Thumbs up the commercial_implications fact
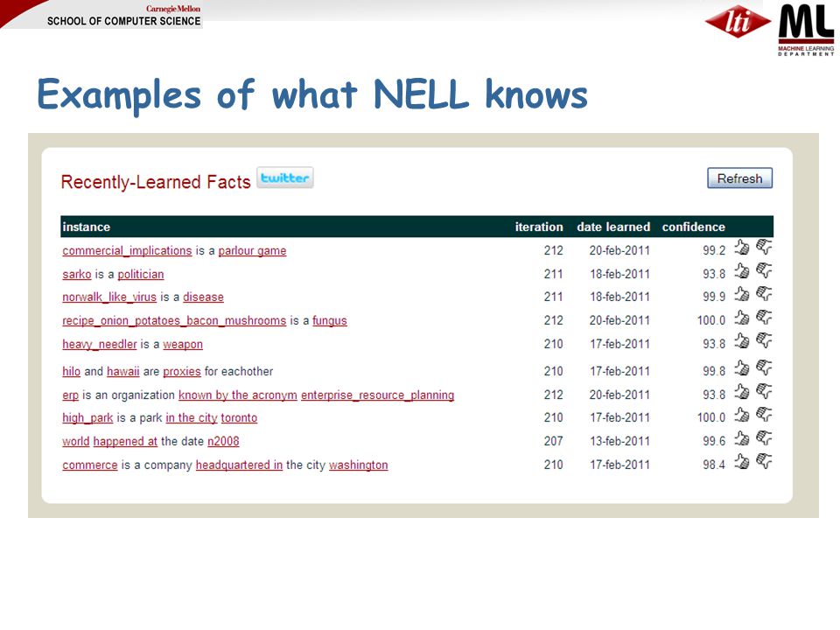840x630 pixels. click(x=741, y=248)
